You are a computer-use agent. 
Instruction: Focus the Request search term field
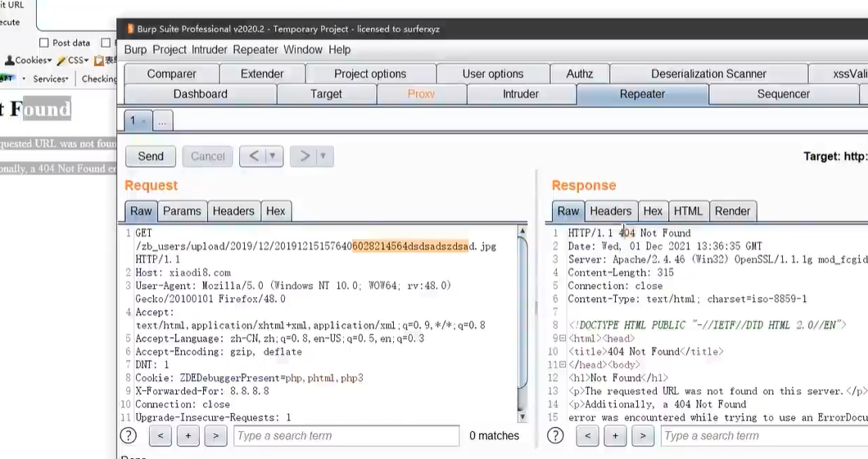[346, 436]
